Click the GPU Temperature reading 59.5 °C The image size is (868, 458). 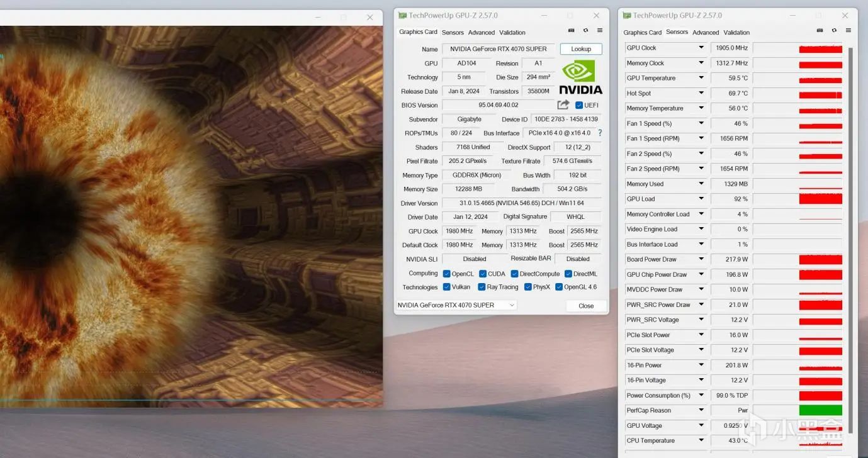[x=730, y=78]
